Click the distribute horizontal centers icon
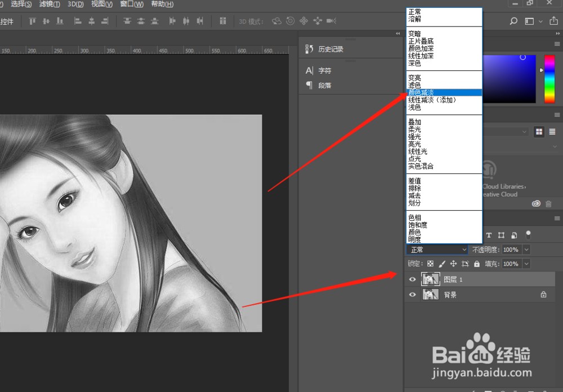 tap(186, 21)
